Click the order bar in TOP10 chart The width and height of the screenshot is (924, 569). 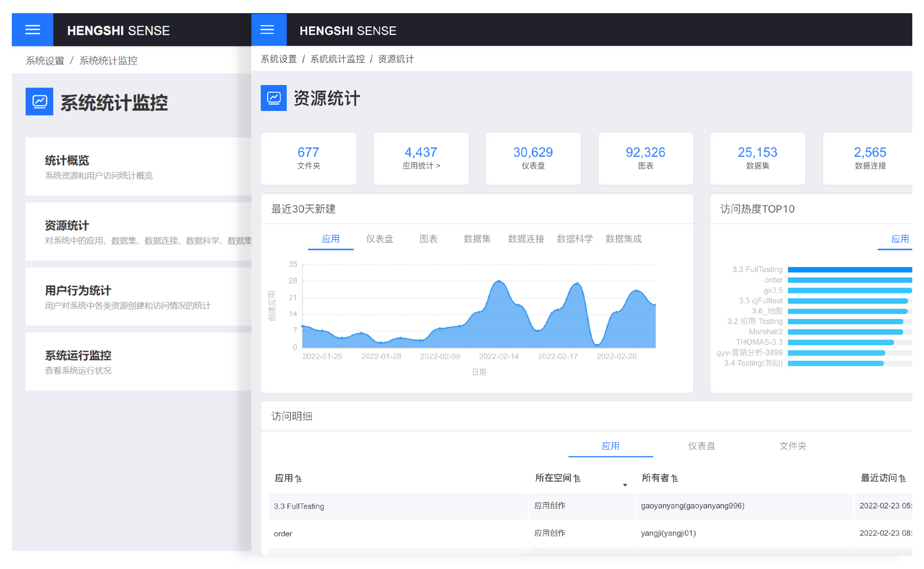pos(850,280)
